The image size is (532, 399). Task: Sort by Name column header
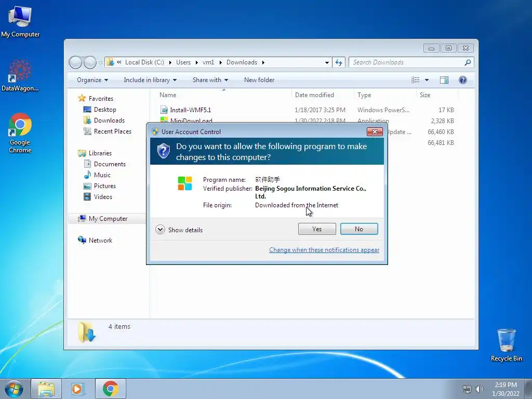click(223, 95)
